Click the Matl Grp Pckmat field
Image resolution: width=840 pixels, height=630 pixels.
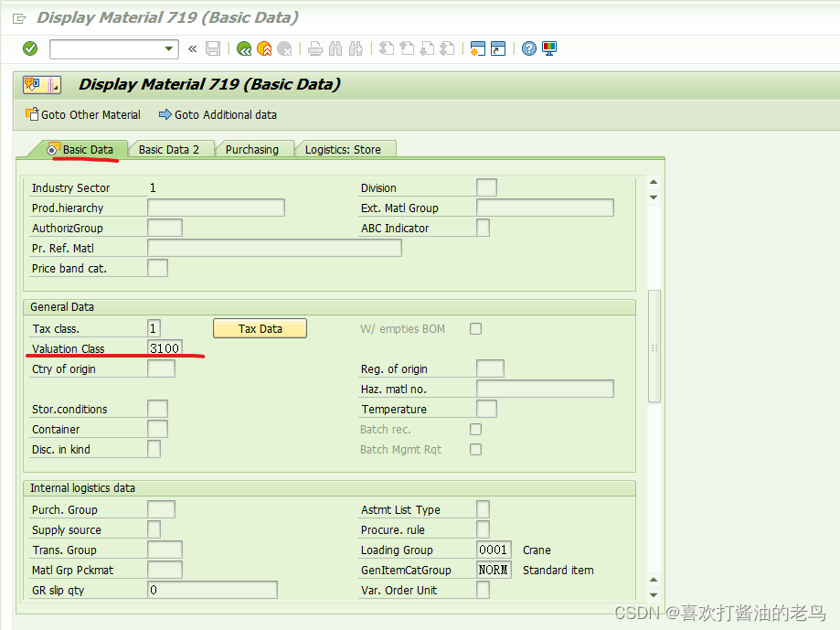(165, 570)
